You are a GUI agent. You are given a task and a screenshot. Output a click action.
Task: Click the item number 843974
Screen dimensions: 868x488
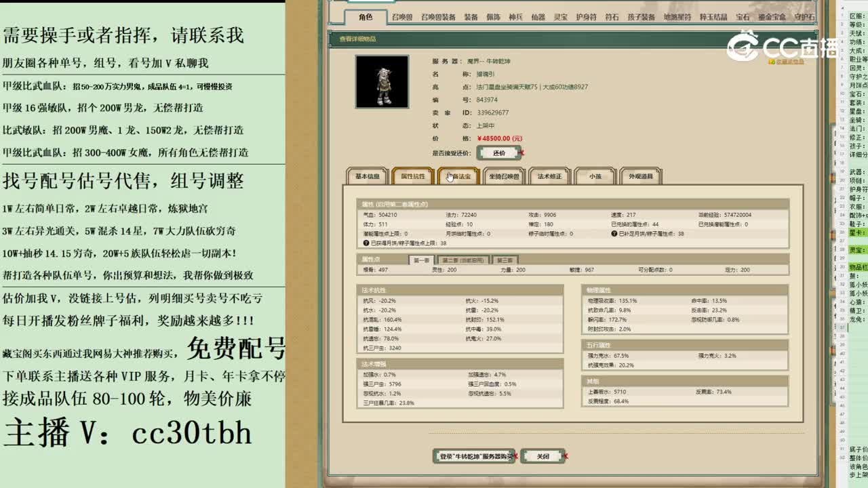point(487,100)
